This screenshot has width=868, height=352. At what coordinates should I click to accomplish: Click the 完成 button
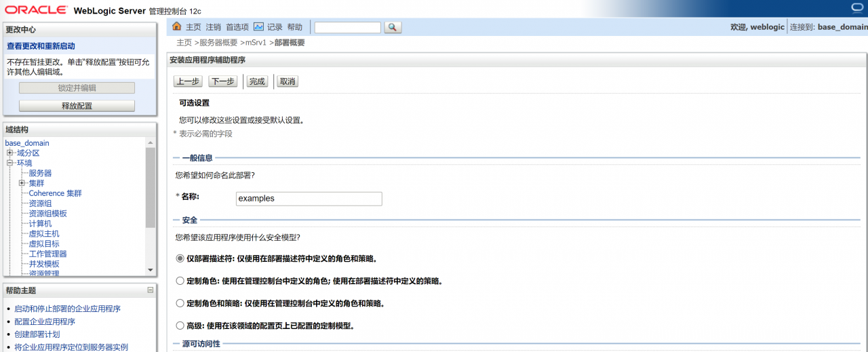click(257, 81)
